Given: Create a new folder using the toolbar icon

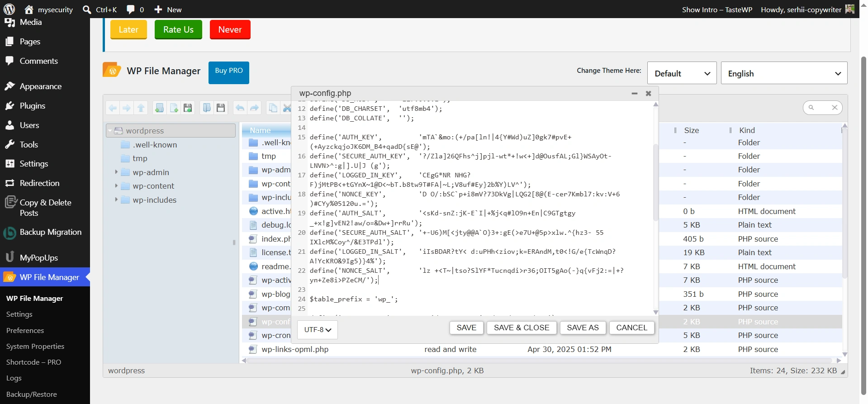Looking at the screenshot, I should coord(159,108).
